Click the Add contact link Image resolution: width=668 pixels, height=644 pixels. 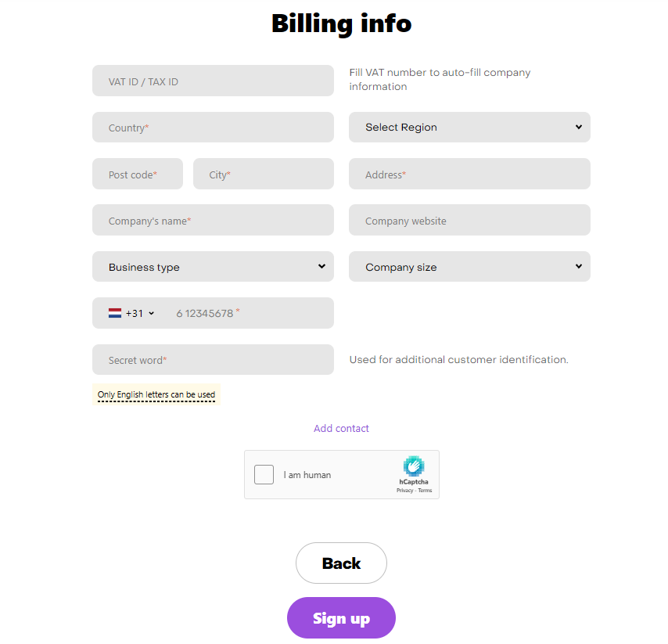[x=341, y=428]
